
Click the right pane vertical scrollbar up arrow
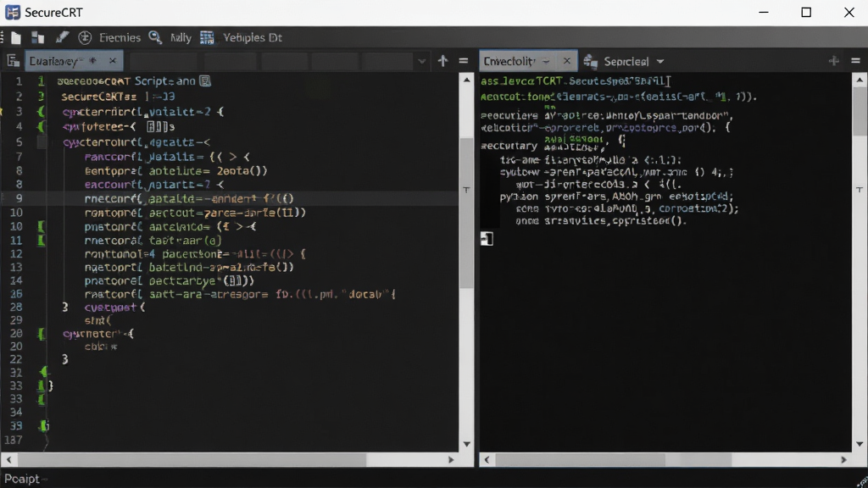(x=860, y=80)
